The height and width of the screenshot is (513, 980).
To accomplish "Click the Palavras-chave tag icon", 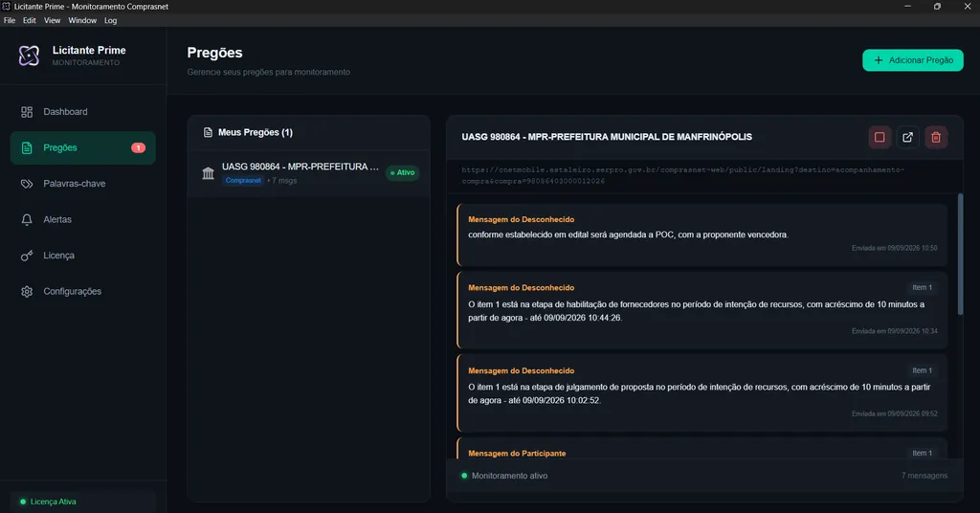I will pos(27,184).
